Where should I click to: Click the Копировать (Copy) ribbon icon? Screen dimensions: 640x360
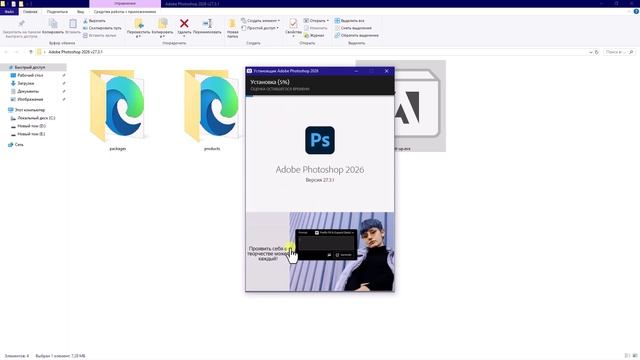point(53,27)
